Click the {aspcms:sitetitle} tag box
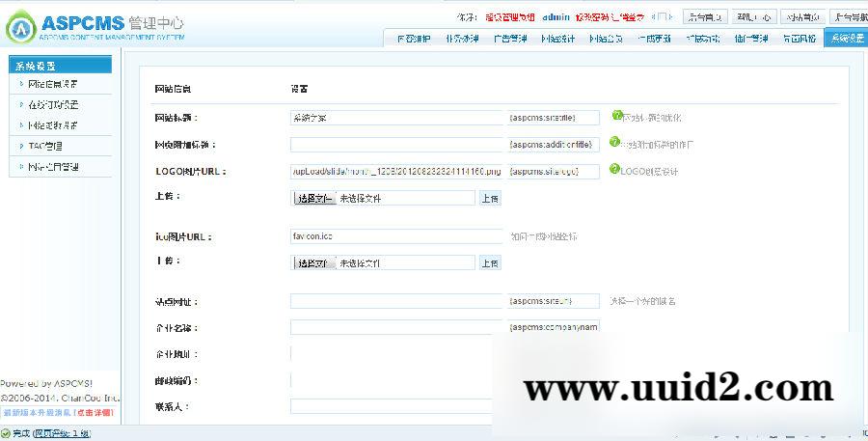 click(553, 118)
